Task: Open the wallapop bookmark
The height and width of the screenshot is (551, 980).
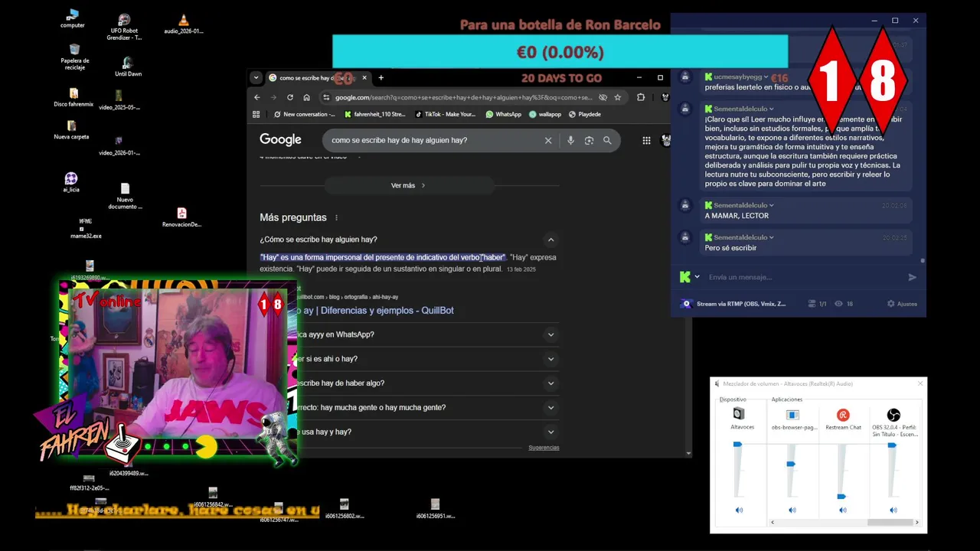Action: coord(545,114)
